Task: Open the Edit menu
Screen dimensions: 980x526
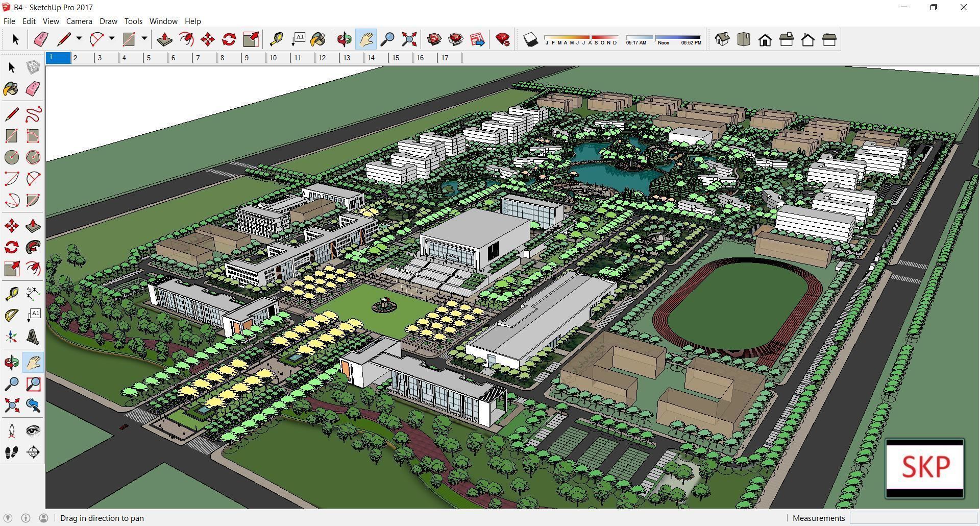Action: click(29, 21)
